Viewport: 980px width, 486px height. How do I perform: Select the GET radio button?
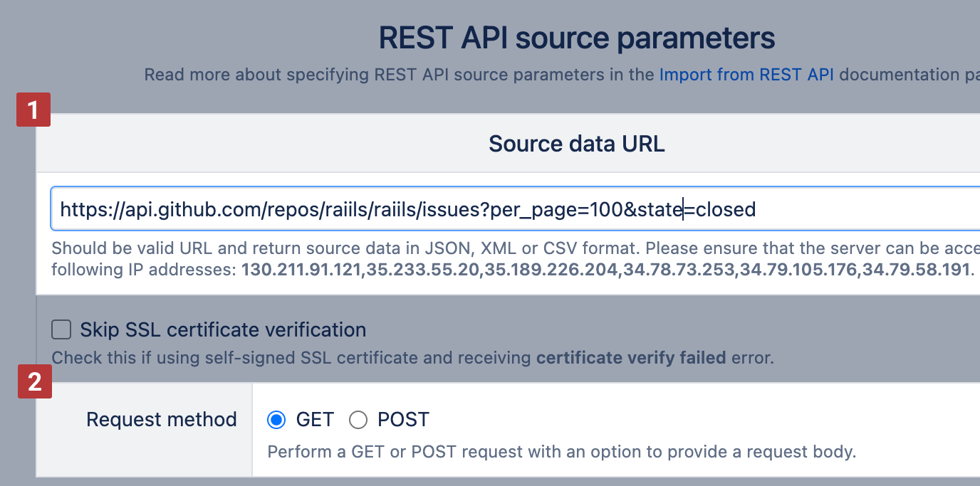pos(276,420)
